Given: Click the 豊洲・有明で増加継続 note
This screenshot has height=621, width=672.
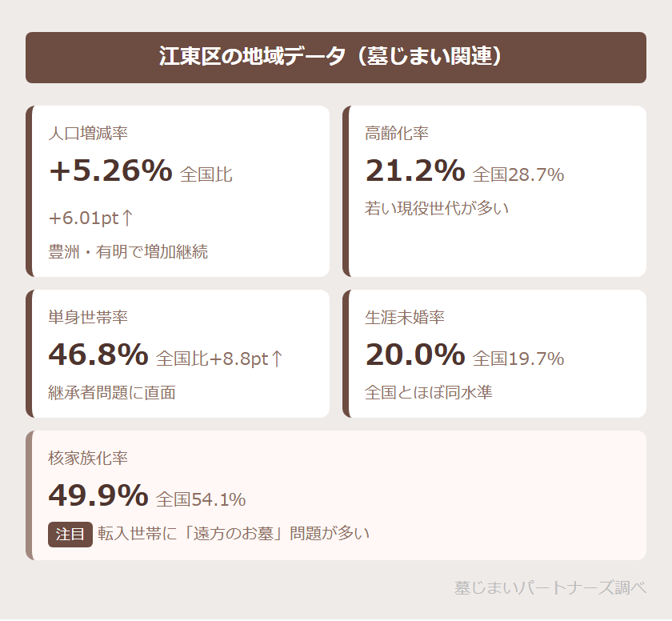Looking at the screenshot, I should pos(128,251).
